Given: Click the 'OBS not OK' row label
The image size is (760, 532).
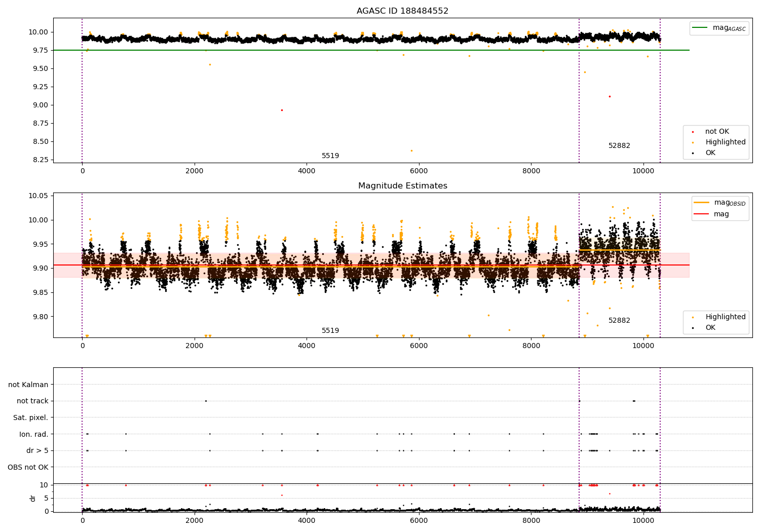Looking at the screenshot, I should [28, 467].
